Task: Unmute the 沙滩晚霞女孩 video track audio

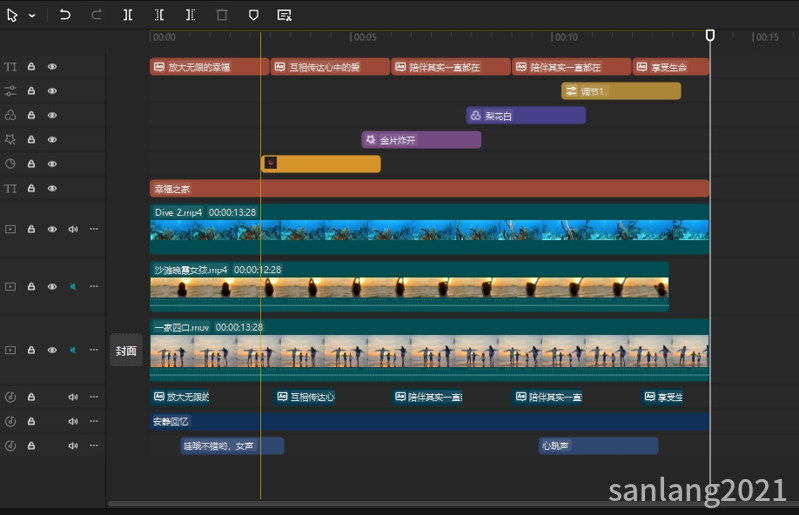Action: [73, 286]
